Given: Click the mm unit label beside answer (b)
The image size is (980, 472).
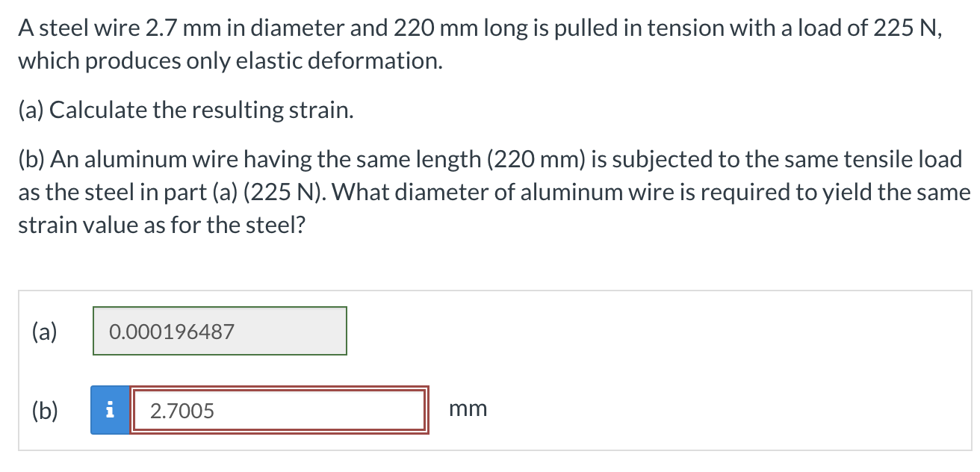Looking at the screenshot, I should [468, 408].
